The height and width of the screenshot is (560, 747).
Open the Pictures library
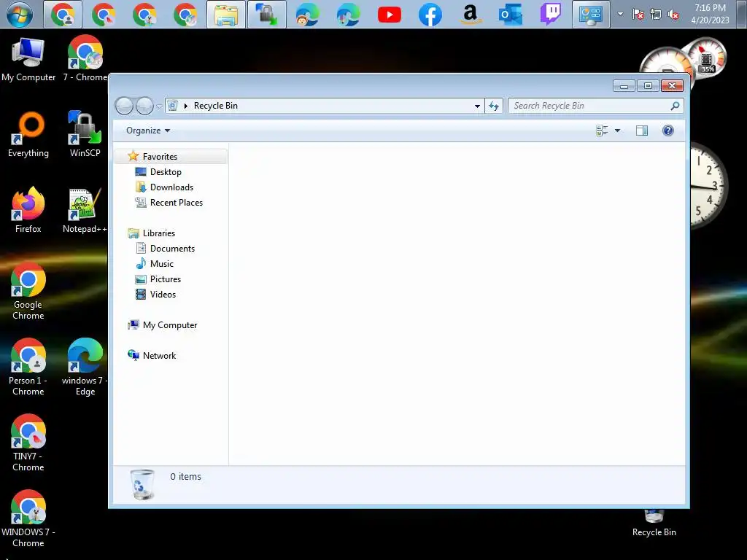click(x=166, y=279)
